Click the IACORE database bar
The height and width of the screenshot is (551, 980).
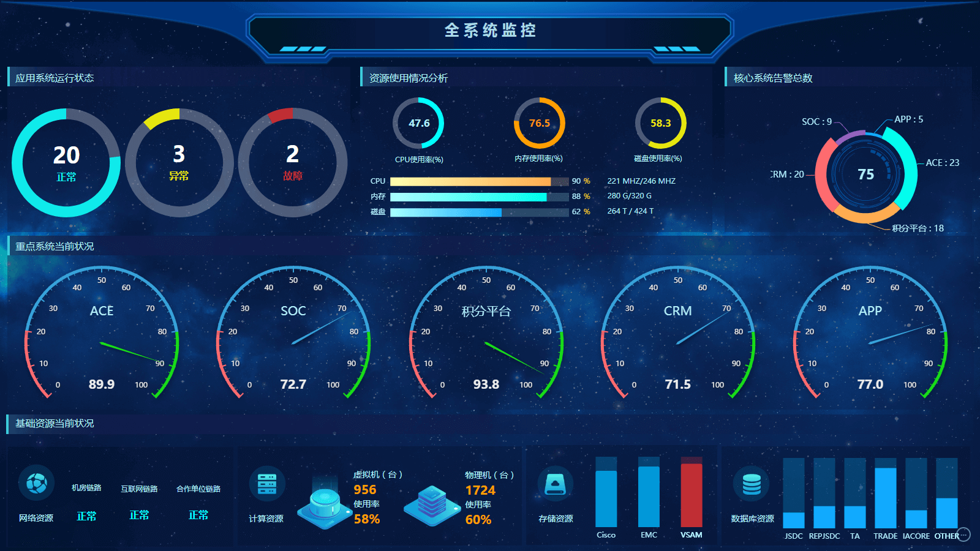916,493
